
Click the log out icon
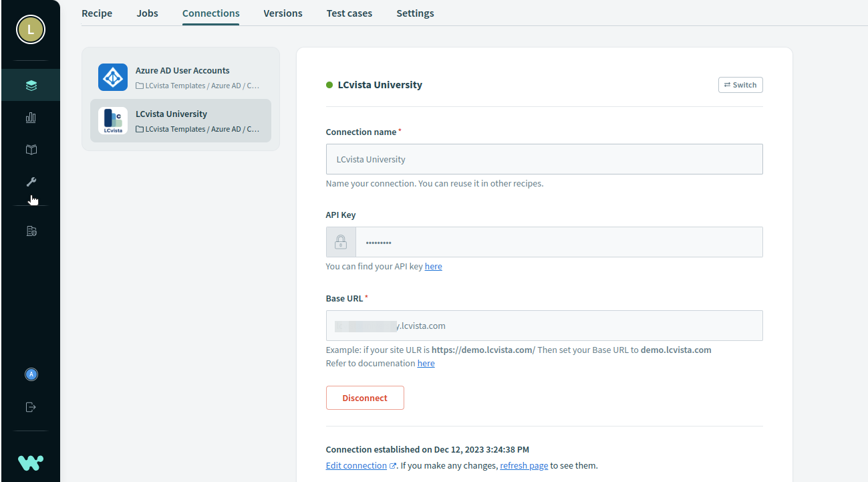coord(31,406)
